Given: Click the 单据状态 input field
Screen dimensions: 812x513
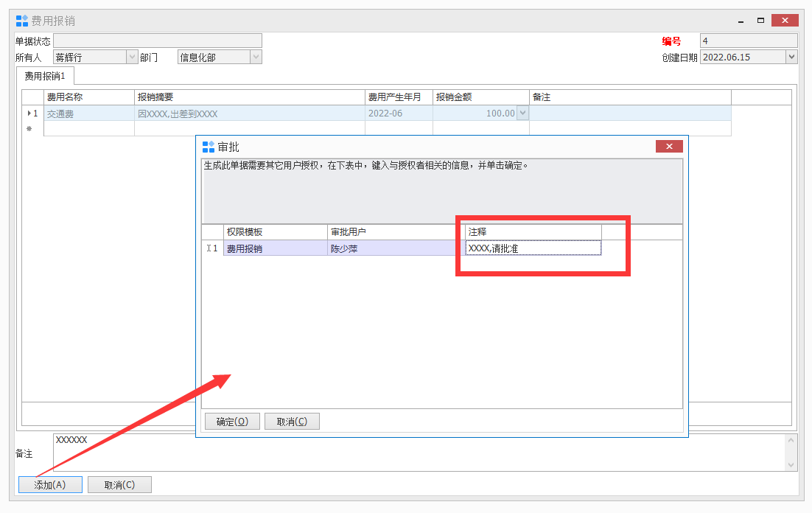Looking at the screenshot, I should point(157,41).
